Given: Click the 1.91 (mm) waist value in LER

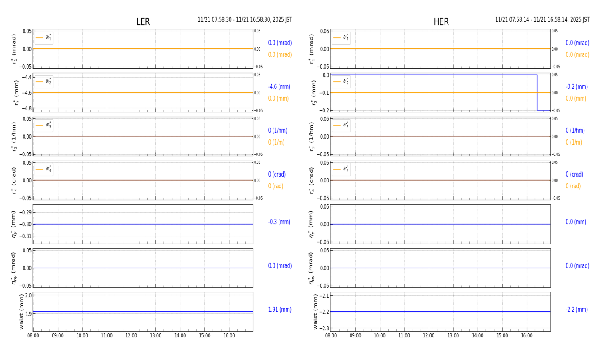Looking at the screenshot, I should (x=280, y=310).
